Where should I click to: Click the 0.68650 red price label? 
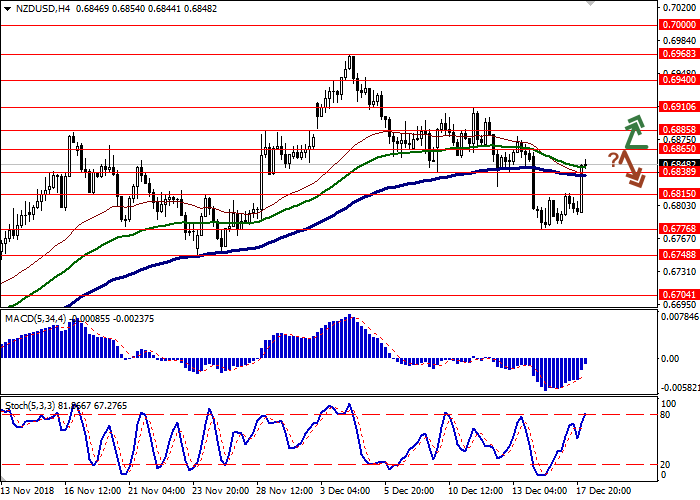click(x=679, y=148)
